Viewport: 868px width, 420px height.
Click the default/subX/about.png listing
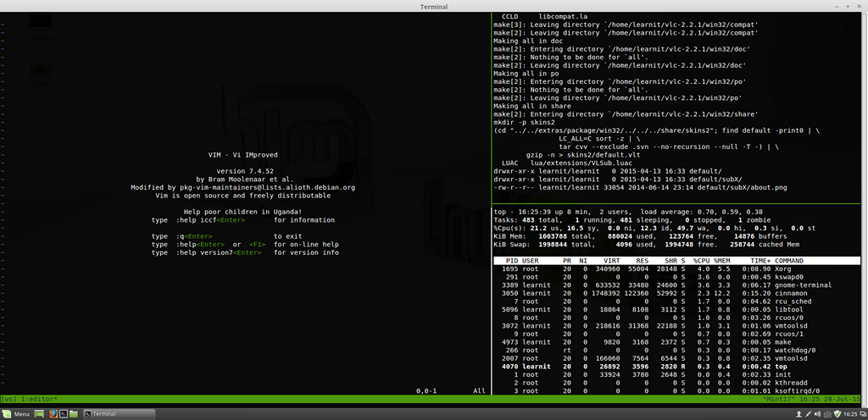tap(640, 187)
